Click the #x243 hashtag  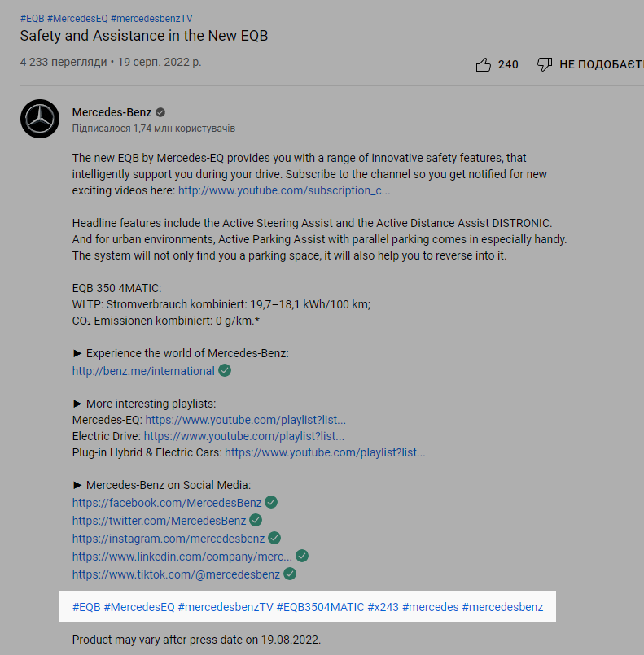(x=383, y=607)
